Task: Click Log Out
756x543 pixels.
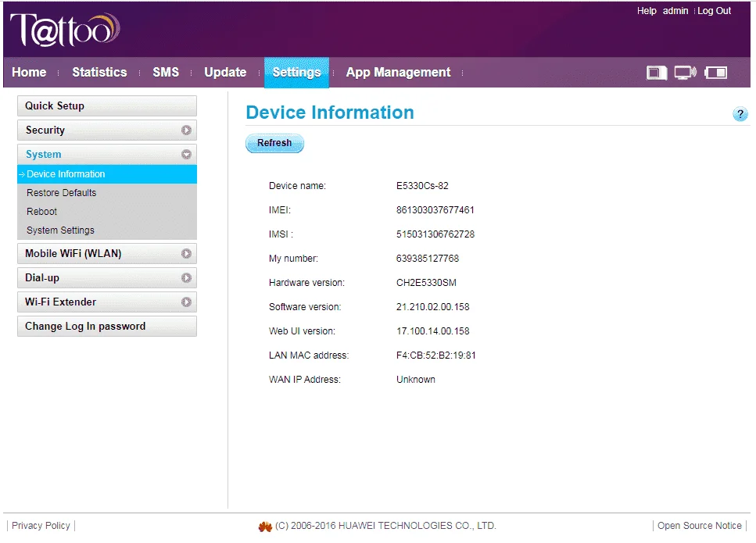Action: click(x=714, y=11)
